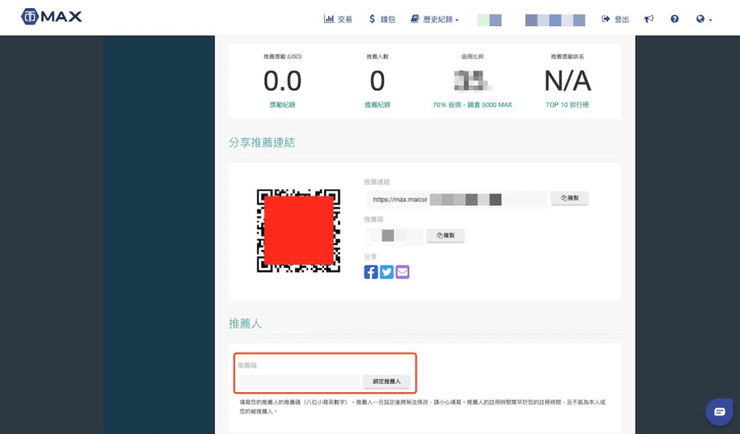This screenshot has width=740, height=434.
Task: Share referral link by email icon
Action: point(402,272)
